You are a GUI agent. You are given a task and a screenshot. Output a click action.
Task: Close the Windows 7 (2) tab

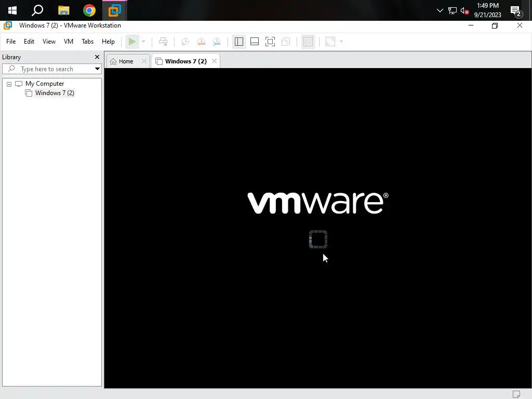(x=214, y=61)
